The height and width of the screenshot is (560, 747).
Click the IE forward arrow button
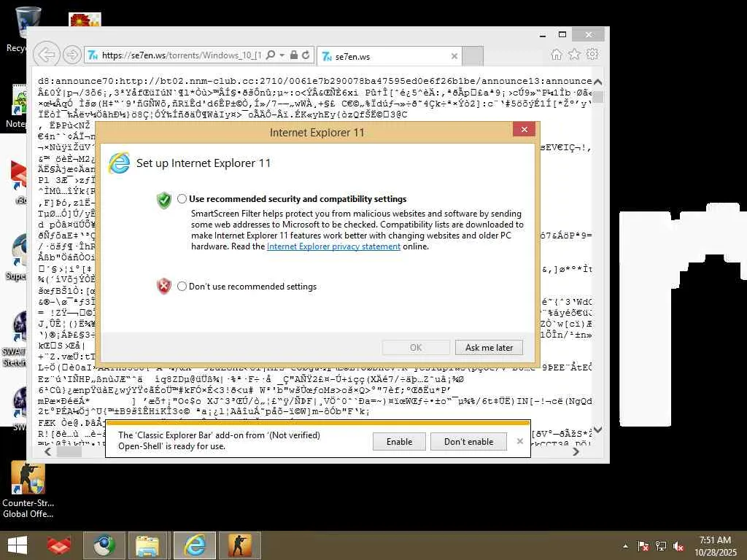72,55
